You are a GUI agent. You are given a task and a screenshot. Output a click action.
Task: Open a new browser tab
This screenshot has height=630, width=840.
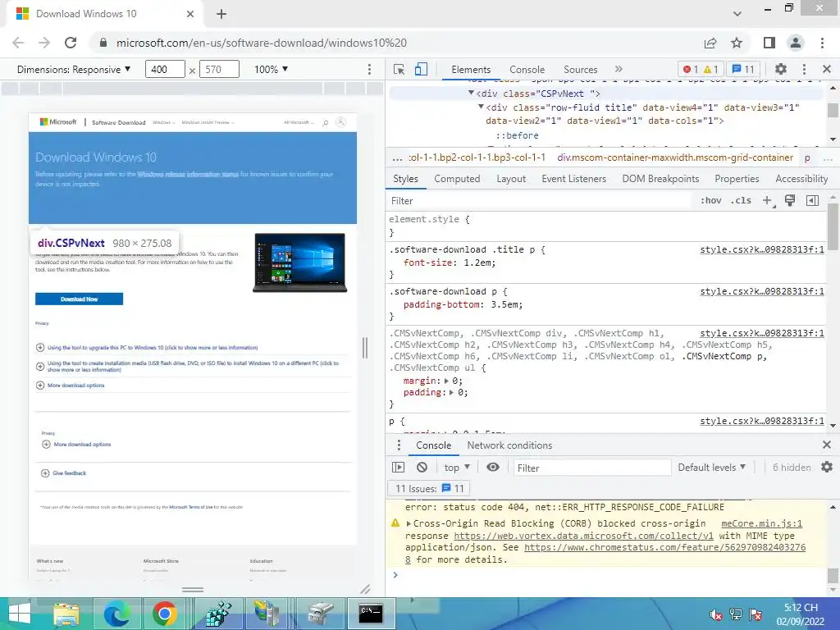(221, 14)
